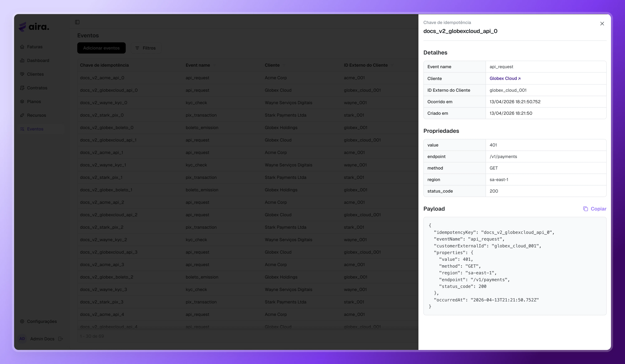Viewport: 625px width, 364px height.
Task: Click the aira logo
Action: pyautogui.click(x=34, y=27)
